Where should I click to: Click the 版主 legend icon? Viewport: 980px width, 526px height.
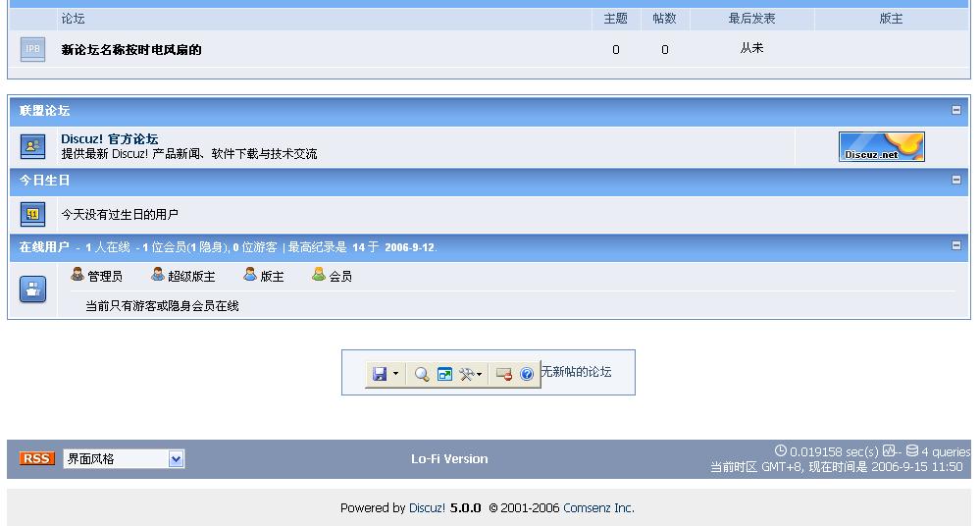(250, 274)
